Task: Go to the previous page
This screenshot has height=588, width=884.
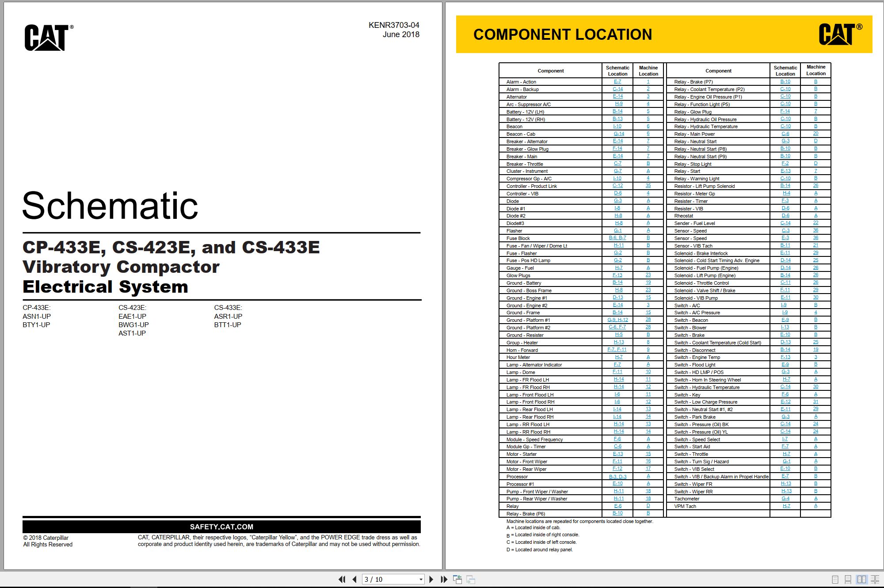Action: tap(354, 579)
